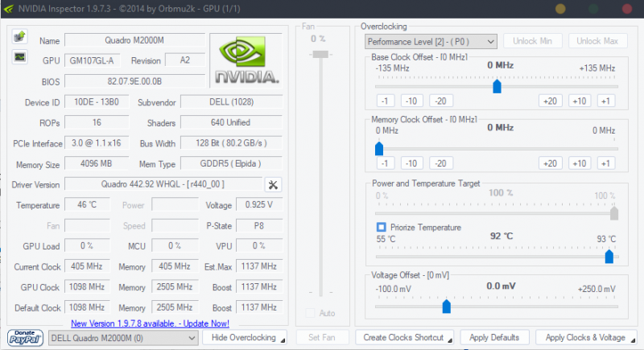Click the GPU Clock value 1098 MHz
The height and width of the screenshot is (350, 644).
point(87,286)
